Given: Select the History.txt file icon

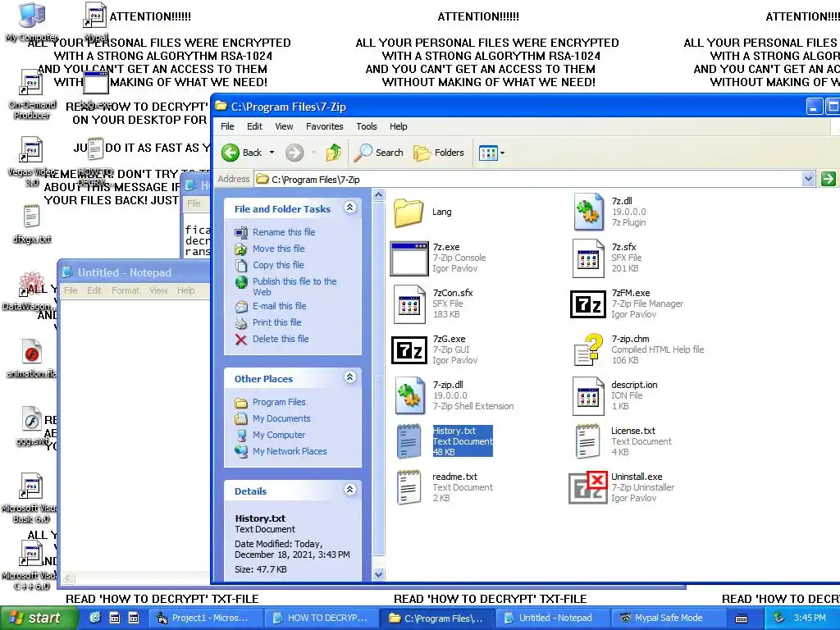Looking at the screenshot, I should click(x=409, y=441).
